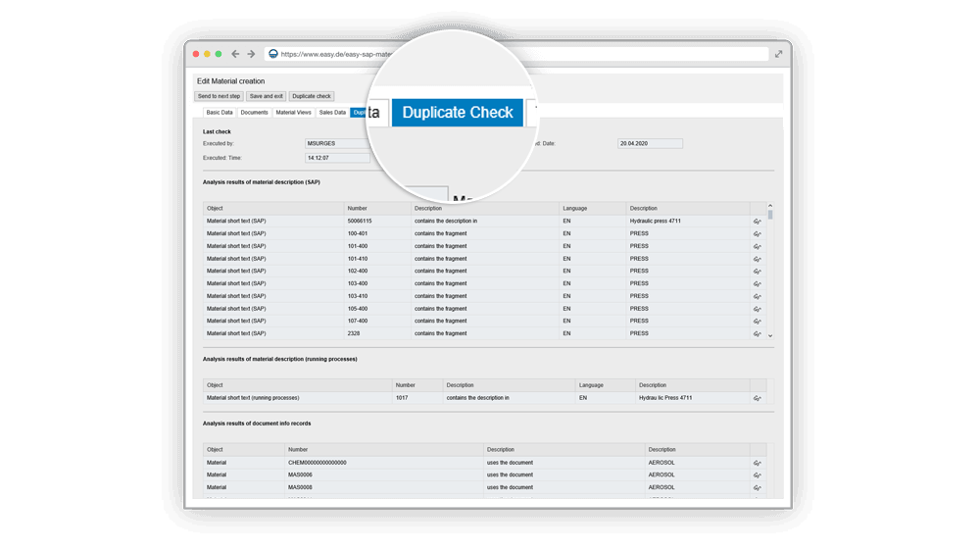This screenshot has width=980, height=549.
Task: Click the date field 20.04.2020
Action: (650, 144)
